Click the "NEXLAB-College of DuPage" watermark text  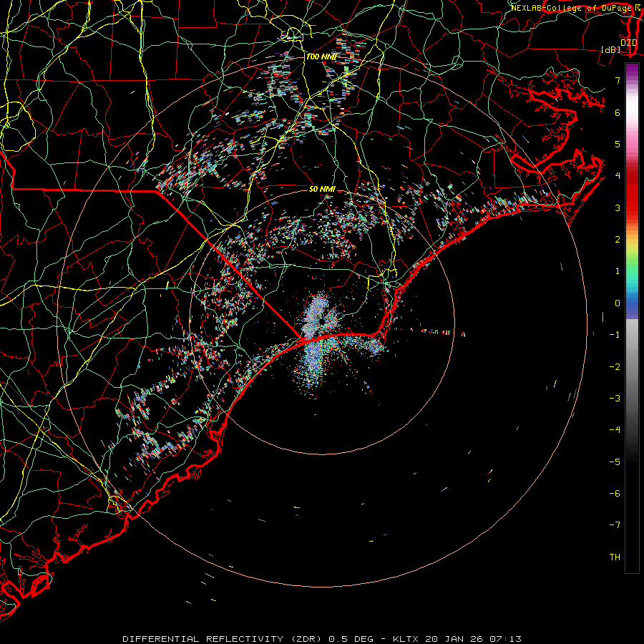point(572,8)
